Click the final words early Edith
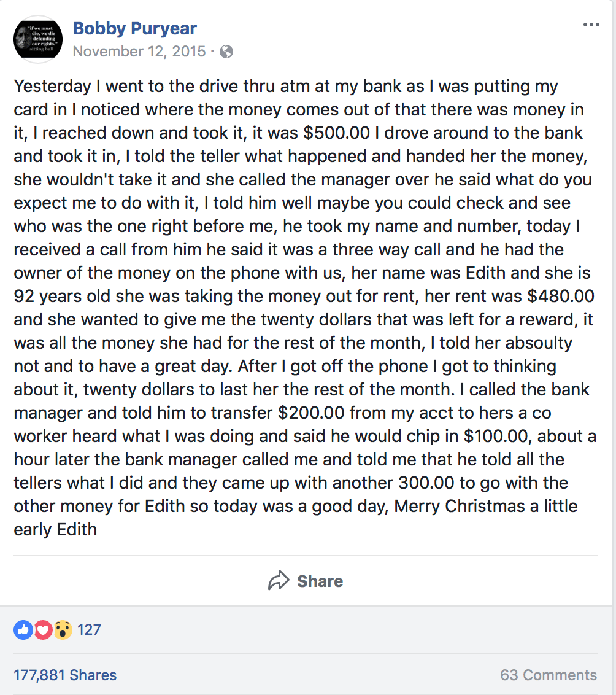The image size is (616, 695). 55,530
